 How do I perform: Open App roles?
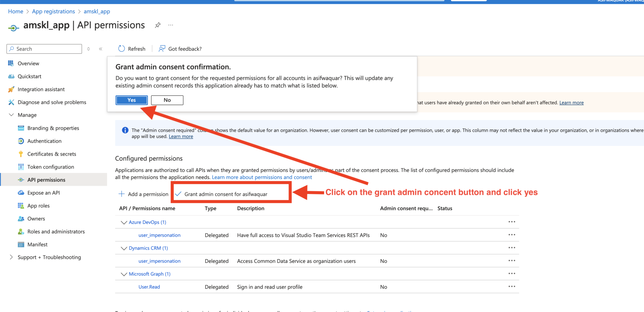(38, 205)
